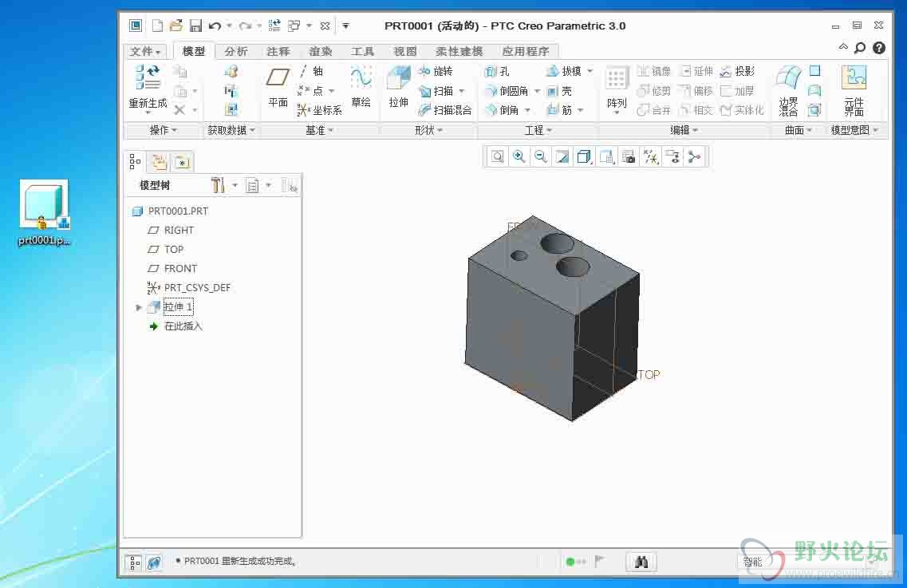Click the close-window icon in quick access toolbar
Screen dimensions: 907x588
pos(325,26)
